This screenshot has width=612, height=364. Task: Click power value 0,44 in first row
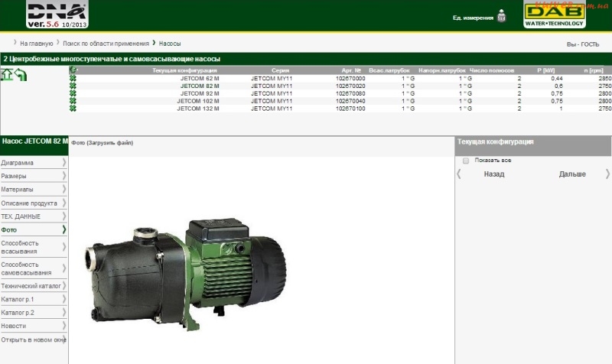coord(557,79)
